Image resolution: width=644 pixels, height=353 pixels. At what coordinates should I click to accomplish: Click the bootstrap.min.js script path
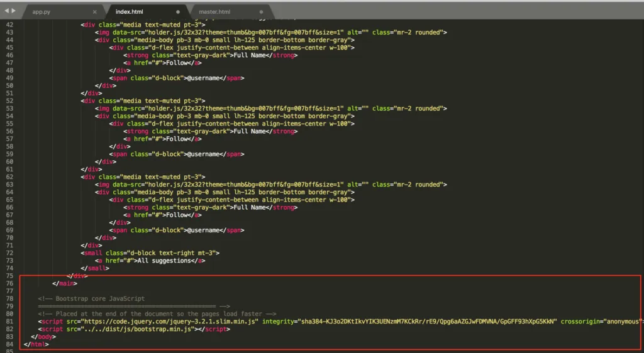click(138, 329)
